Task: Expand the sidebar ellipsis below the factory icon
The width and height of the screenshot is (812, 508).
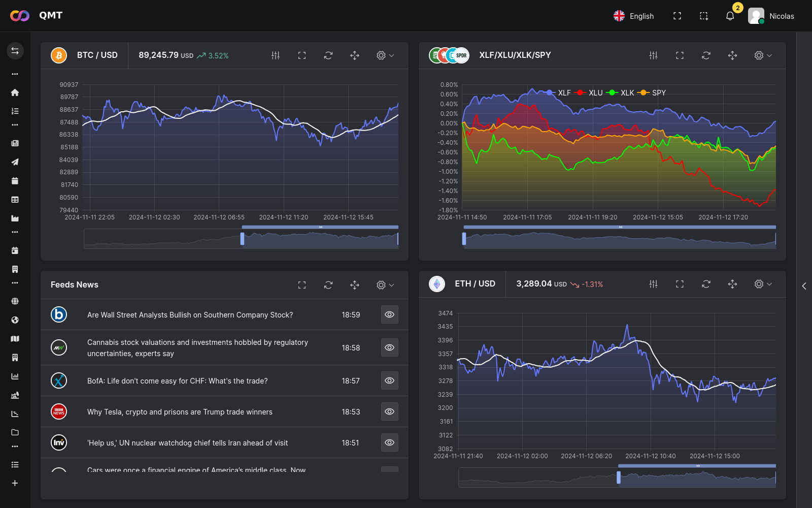Action: coord(15,232)
